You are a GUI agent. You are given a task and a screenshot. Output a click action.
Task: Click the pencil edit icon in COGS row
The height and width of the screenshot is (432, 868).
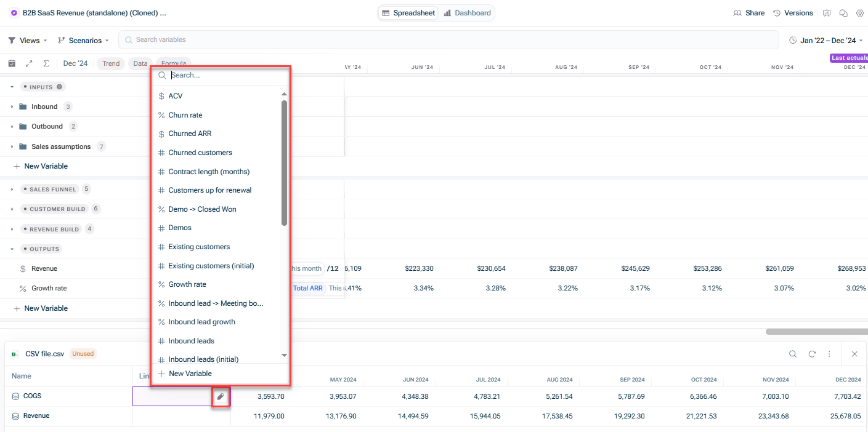point(221,396)
